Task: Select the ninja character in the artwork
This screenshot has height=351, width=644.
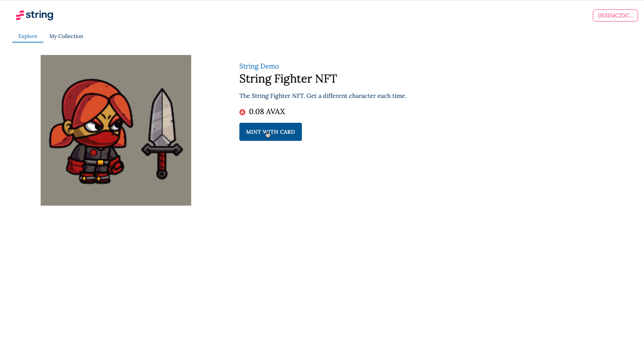Action: (91, 131)
